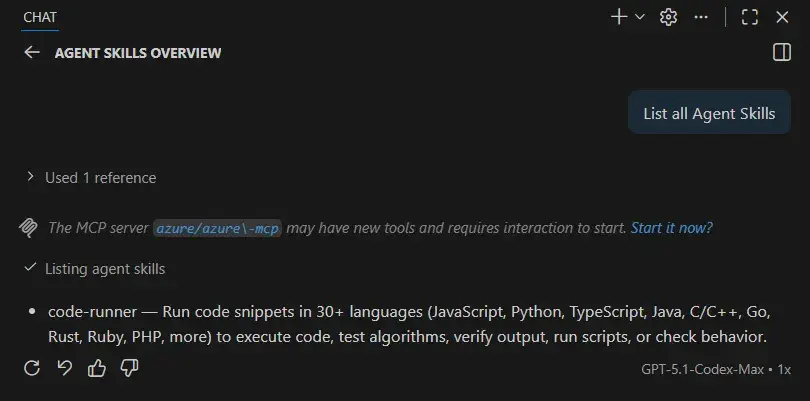
Task: Click the undo arrow icon below response
Action: tap(64, 368)
